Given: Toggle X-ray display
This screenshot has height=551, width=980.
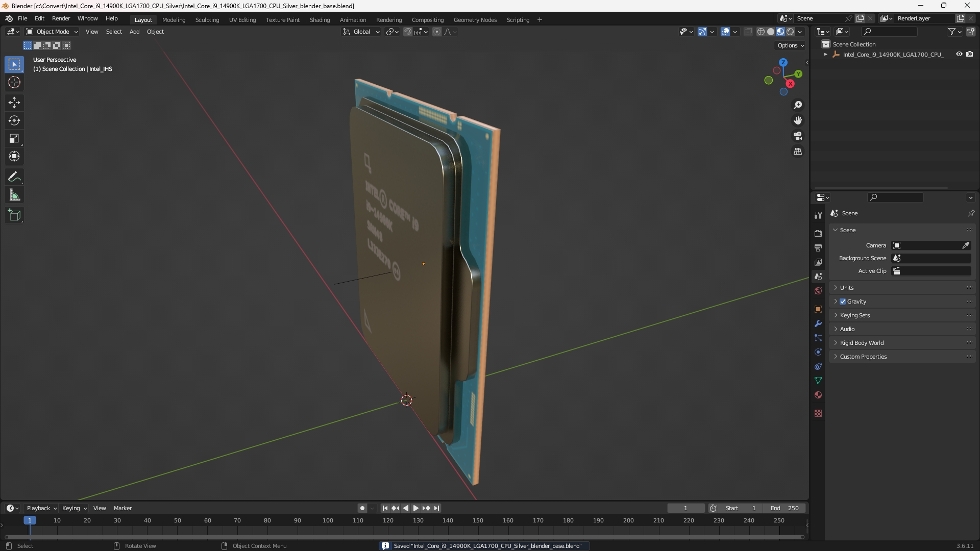Looking at the screenshot, I should (748, 32).
